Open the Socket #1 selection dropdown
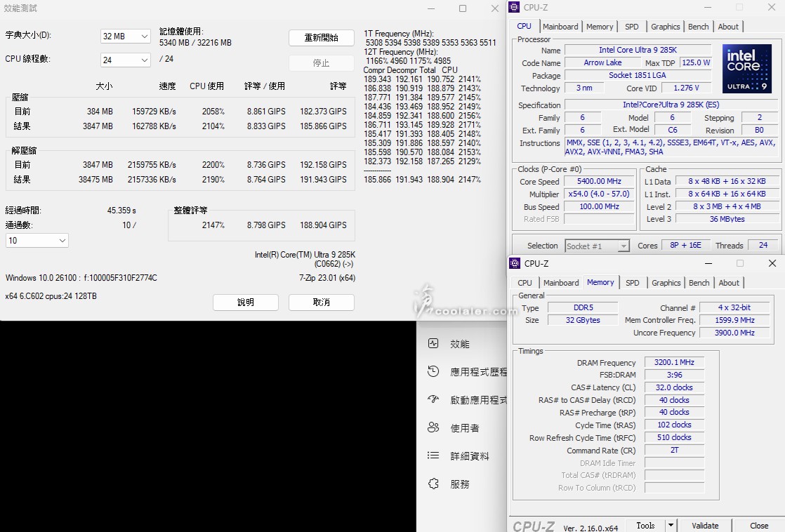This screenshot has width=785, height=532. 597,246
